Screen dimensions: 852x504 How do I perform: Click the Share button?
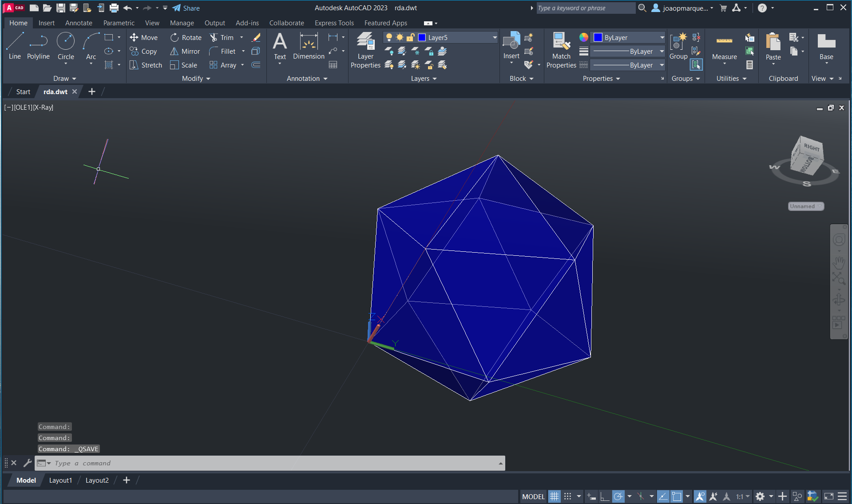coord(186,8)
